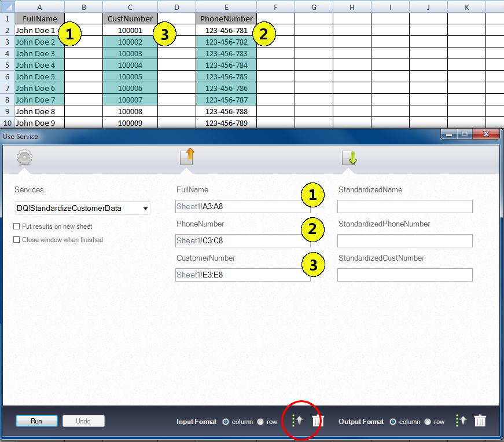Click the FullName input range field

coord(242,207)
